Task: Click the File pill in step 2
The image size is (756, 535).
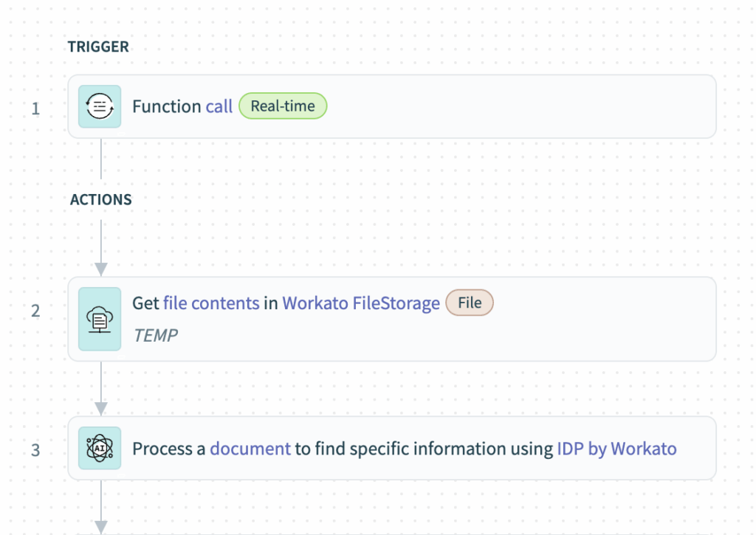Action: click(x=470, y=303)
